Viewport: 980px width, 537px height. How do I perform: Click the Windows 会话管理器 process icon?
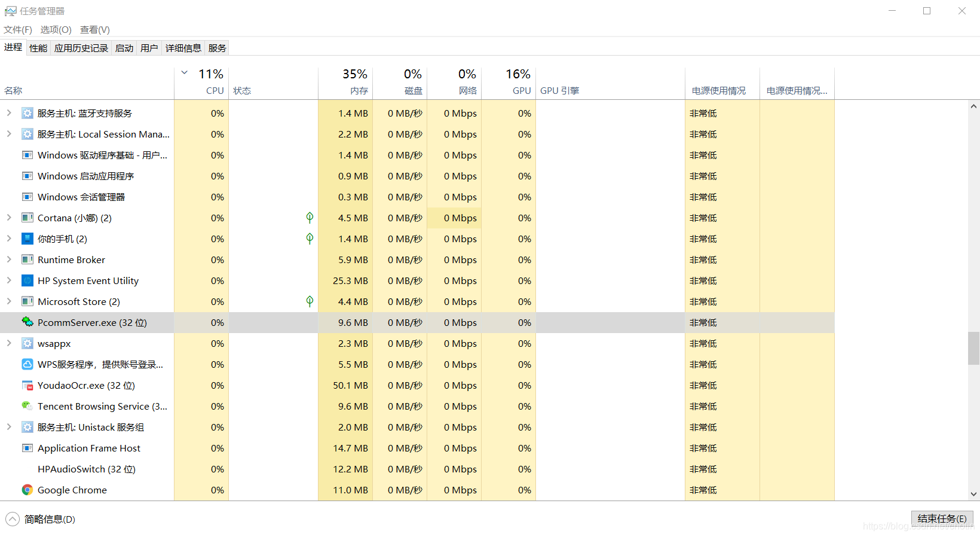click(x=27, y=197)
